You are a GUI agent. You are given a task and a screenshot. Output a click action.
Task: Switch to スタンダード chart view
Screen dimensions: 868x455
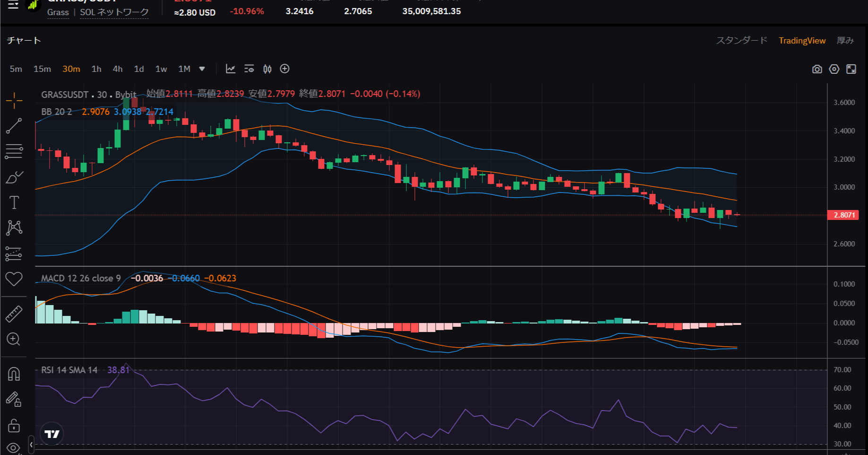click(x=742, y=41)
